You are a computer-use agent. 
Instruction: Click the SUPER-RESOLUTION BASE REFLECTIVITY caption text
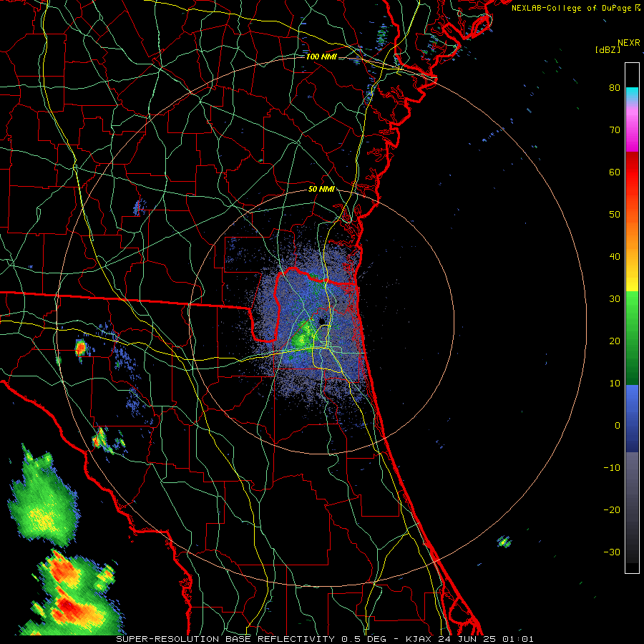tap(225, 639)
